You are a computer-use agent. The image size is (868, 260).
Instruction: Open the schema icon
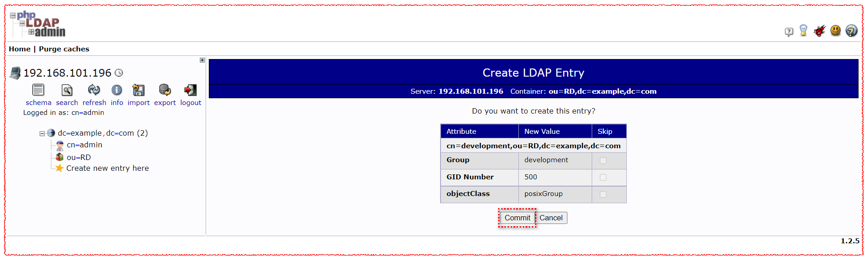pyautogui.click(x=38, y=90)
